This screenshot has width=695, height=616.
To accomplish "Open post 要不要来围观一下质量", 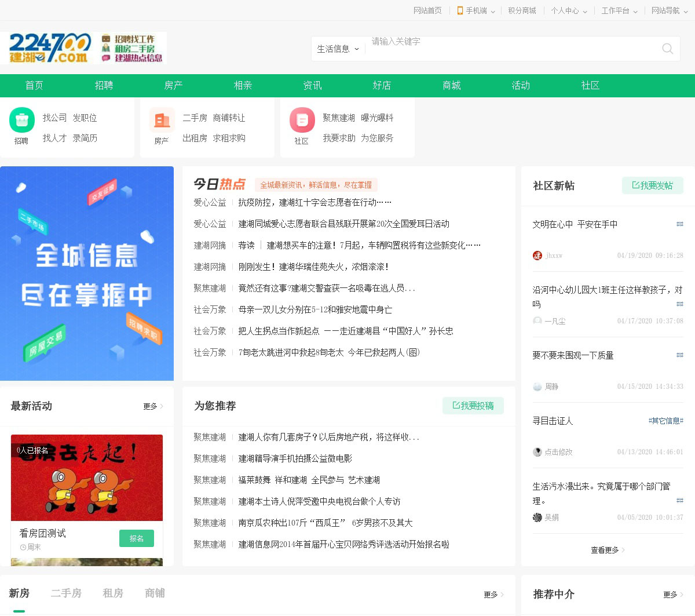I will click(573, 355).
